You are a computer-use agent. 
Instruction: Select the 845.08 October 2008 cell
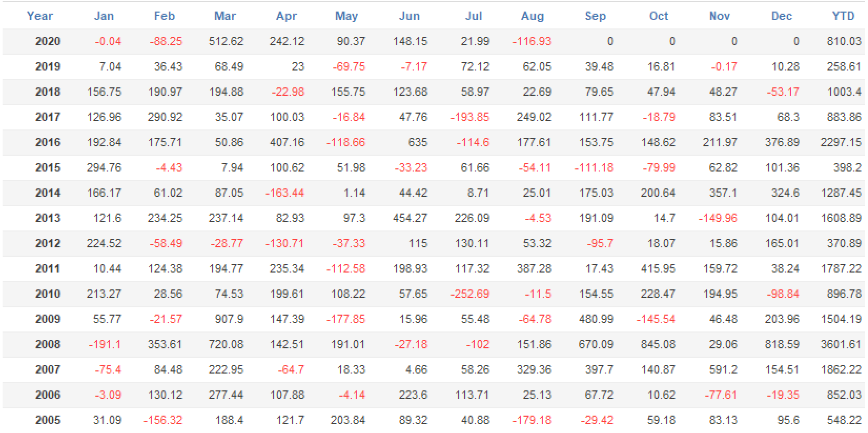pos(658,345)
